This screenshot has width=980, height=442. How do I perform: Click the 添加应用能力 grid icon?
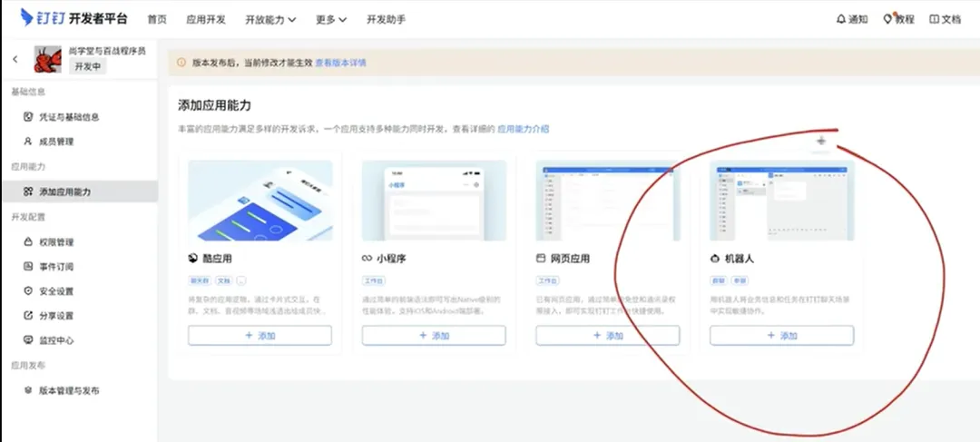coord(27,192)
